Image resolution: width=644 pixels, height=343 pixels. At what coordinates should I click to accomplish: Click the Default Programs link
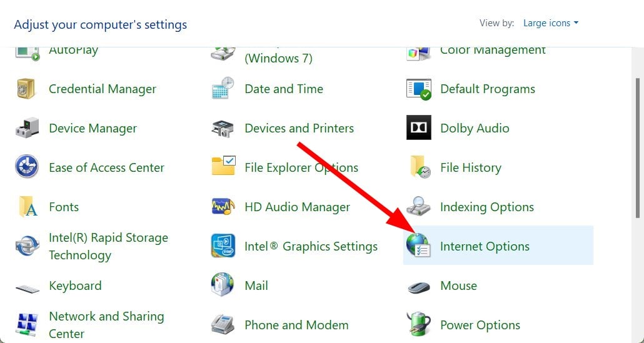coord(488,89)
